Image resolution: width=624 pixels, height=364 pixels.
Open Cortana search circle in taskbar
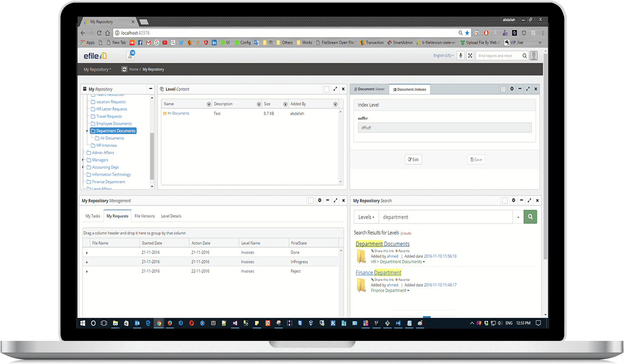(x=94, y=323)
